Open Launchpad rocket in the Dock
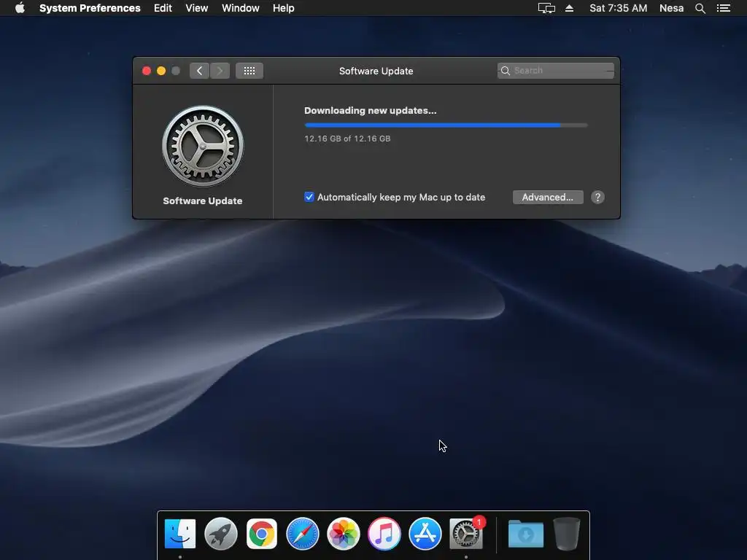 click(x=221, y=534)
